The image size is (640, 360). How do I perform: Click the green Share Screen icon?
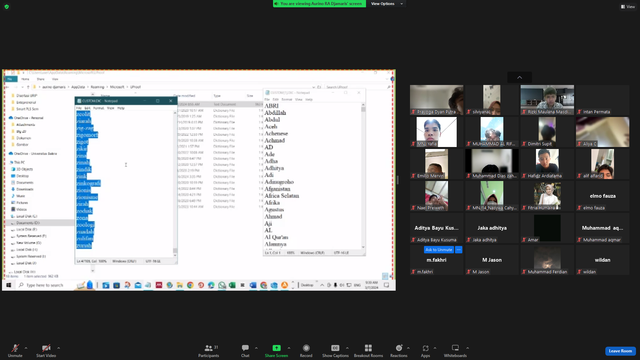276,348
